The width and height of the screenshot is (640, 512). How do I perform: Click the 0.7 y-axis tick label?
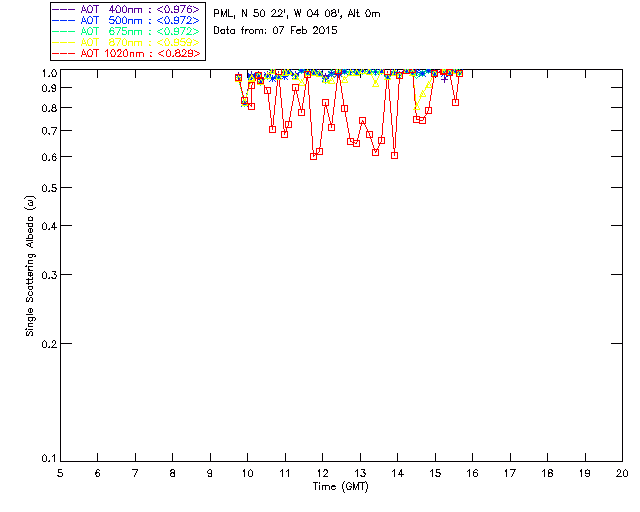49,131
